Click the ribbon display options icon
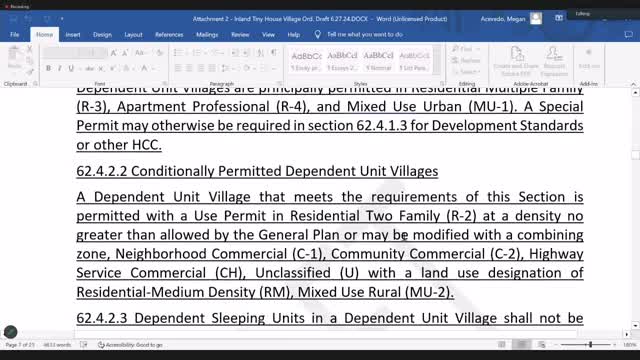Image resolution: width=640 pixels, height=360 pixels. tap(559, 18)
